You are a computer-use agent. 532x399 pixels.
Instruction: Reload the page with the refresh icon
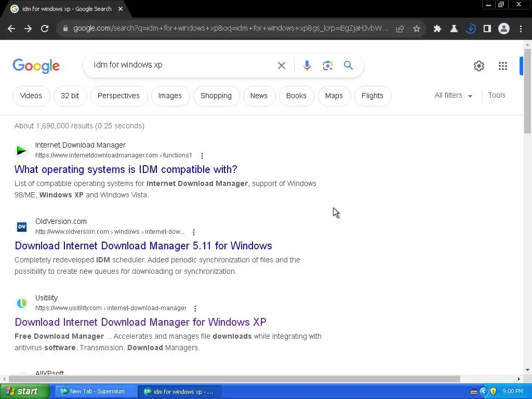[x=45, y=29]
